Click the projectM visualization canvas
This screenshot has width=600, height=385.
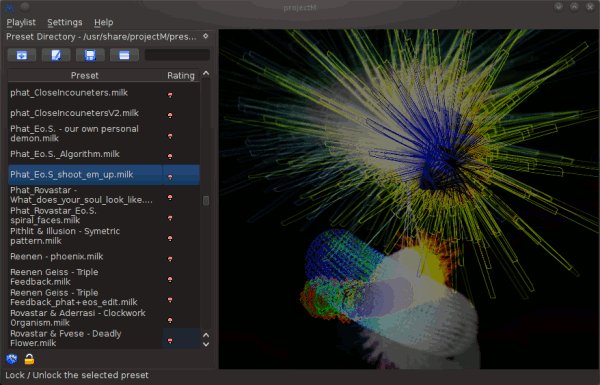(409, 199)
